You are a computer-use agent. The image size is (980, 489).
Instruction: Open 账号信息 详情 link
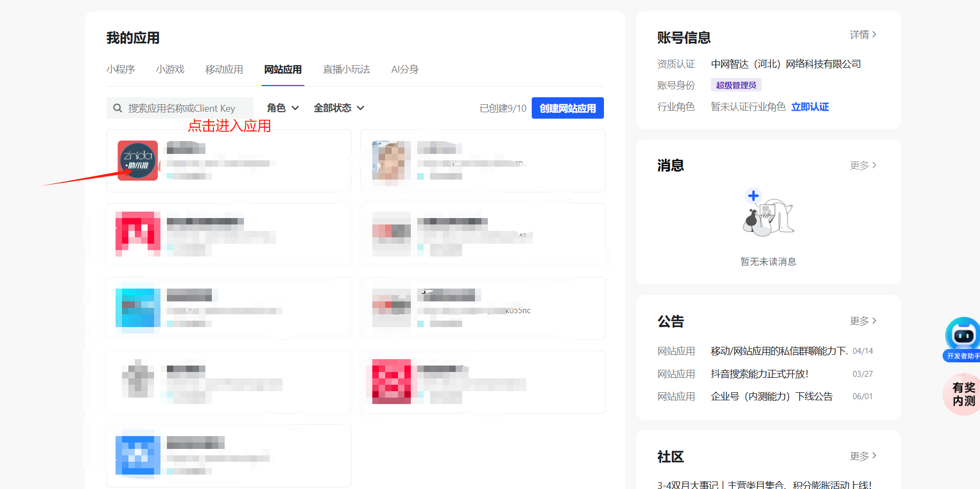(x=862, y=35)
